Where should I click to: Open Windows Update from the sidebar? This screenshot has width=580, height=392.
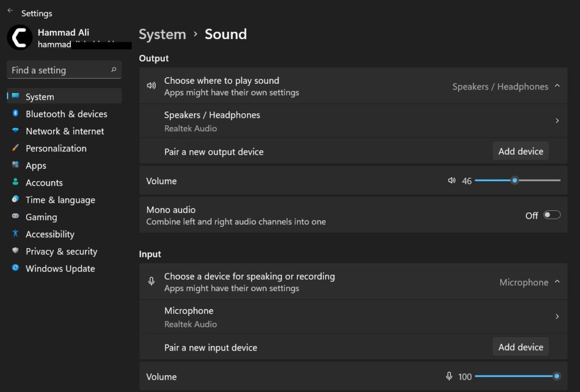tap(59, 269)
